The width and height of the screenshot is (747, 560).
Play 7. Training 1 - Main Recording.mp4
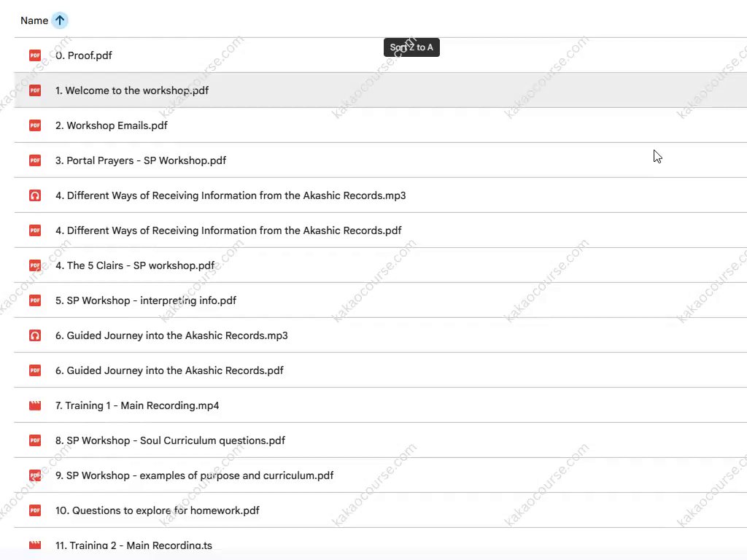137,405
